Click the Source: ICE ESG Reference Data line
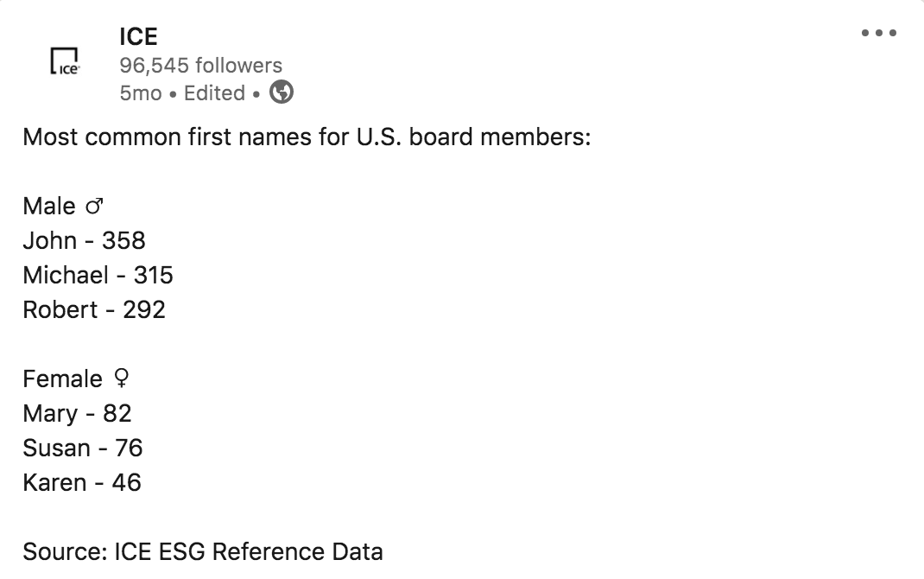 203,552
